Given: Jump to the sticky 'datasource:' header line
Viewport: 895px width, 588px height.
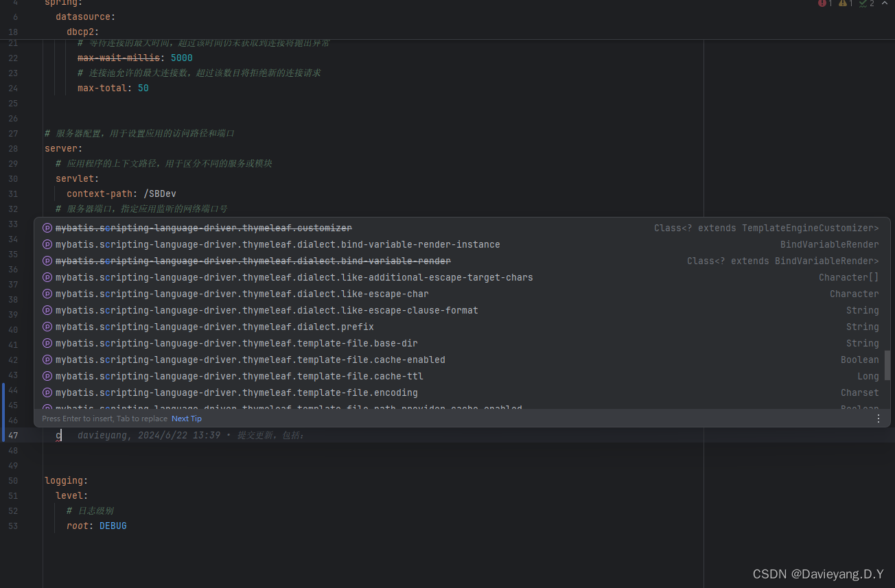Looking at the screenshot, I should coord(86,16).
